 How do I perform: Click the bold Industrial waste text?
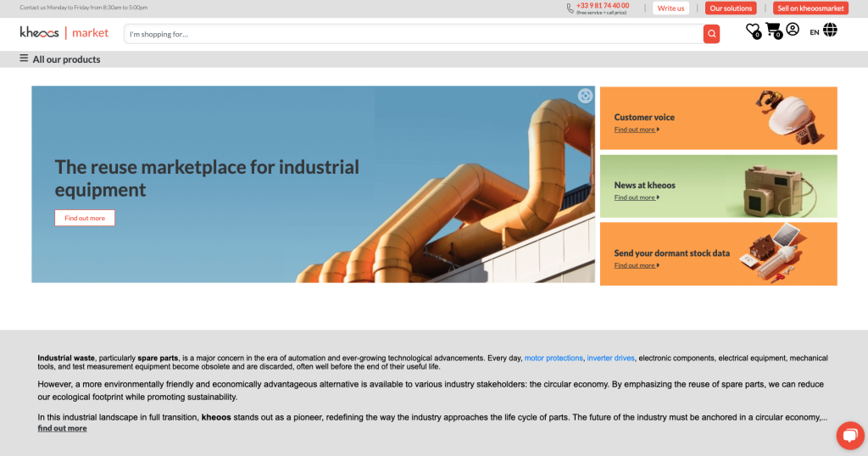point(66,358)
